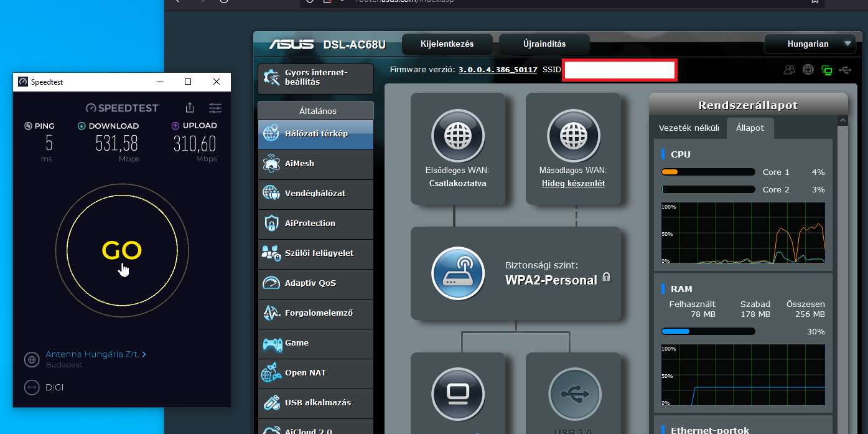Viewport: 868px width, 434px height.
Task: Click the Core 2 CPU usage bar
Action: [x=708, y=189]
